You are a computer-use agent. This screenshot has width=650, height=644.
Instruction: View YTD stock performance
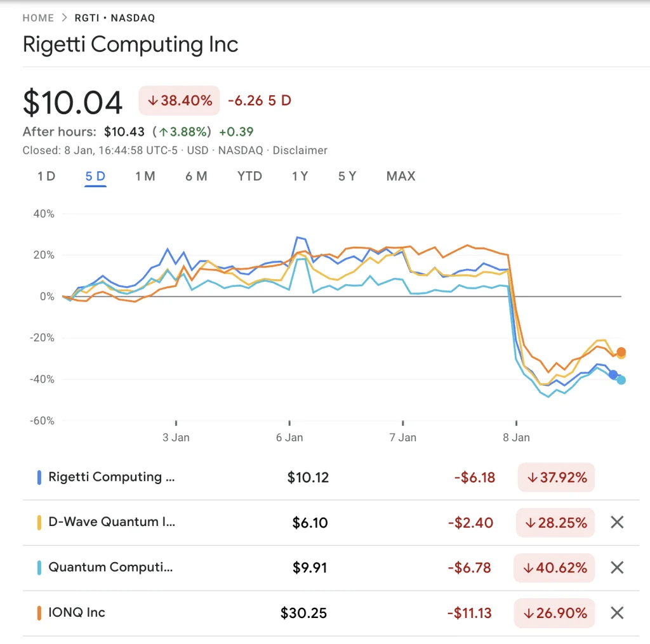click(x=249, y=176)
